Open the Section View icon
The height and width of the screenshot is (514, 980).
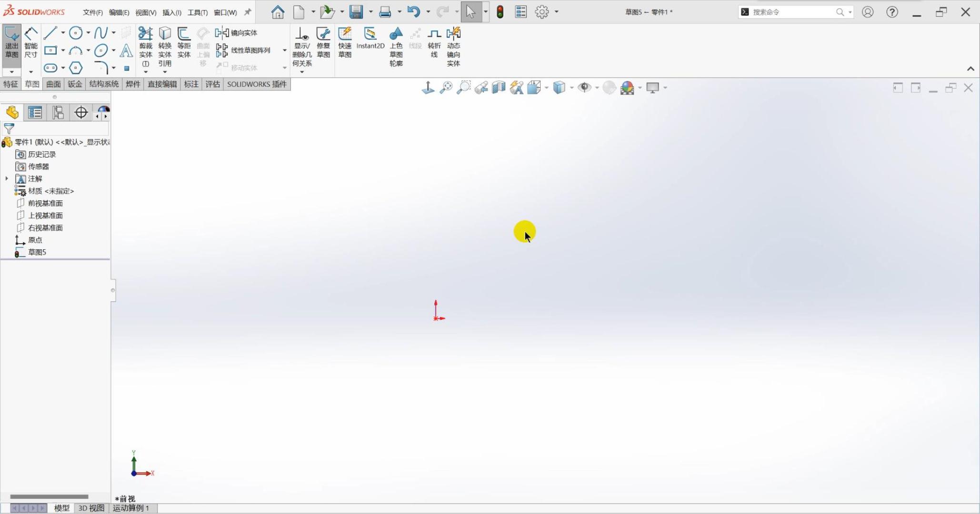tap(499, 88)
